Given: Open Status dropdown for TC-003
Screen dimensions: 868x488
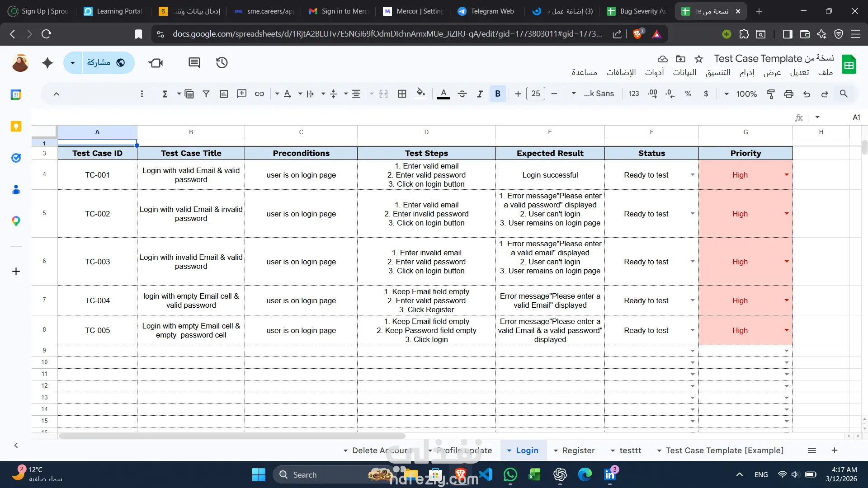Looking at the screenshot, I should click(x=692, y=262).
